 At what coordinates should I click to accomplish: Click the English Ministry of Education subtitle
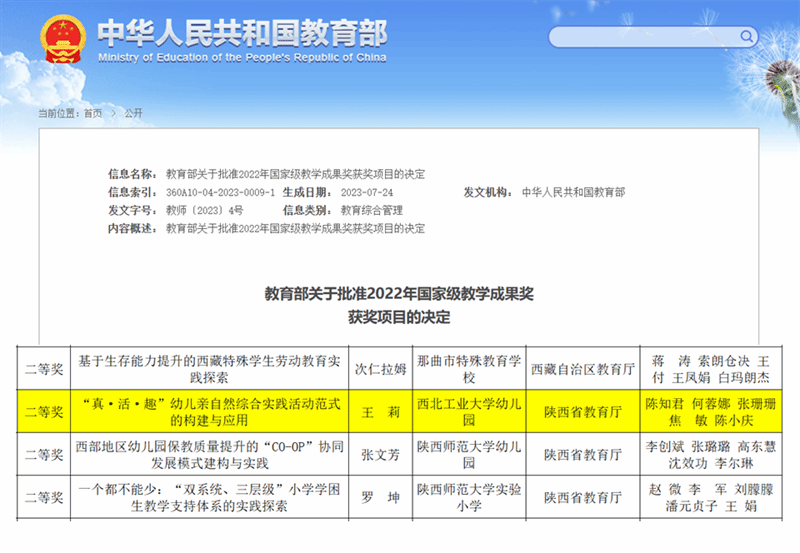(x=241, y=58)
